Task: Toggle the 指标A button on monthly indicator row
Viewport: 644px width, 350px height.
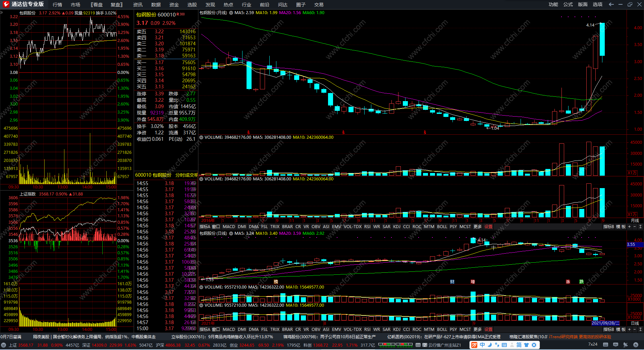Action: click(x=205, y=227)
